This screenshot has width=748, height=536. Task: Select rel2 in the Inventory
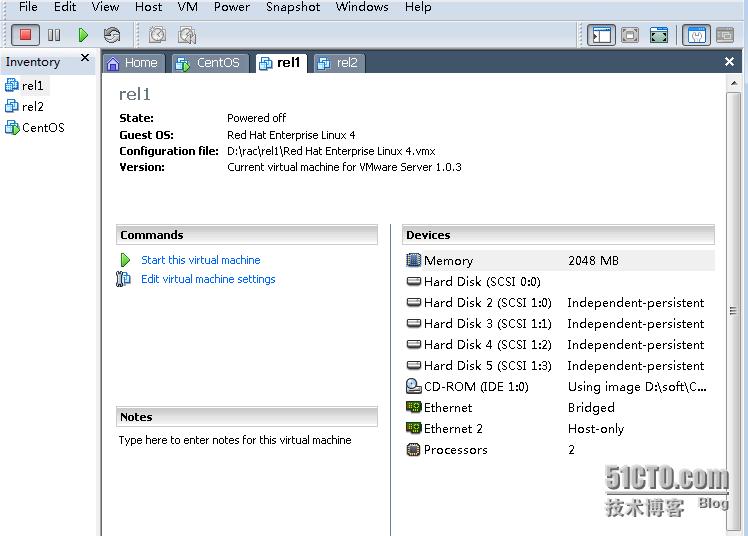[x=25, y=107]
